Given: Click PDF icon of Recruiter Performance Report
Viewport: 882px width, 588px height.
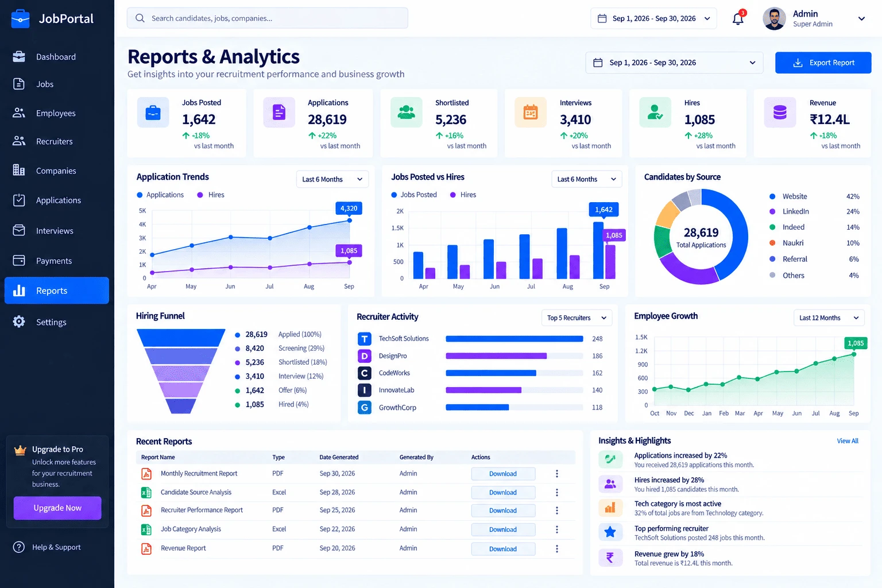Looking at the screenshot, I should [x=146, y=510].
